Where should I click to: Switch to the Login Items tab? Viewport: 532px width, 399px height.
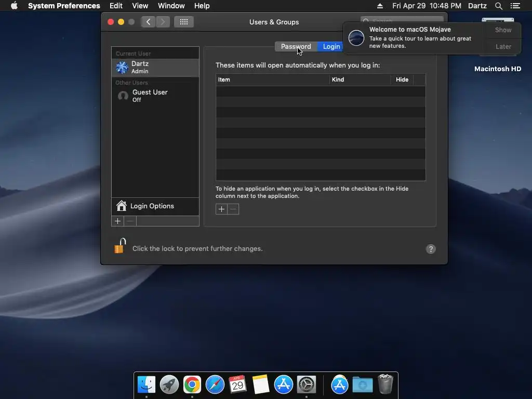point(331,46)
